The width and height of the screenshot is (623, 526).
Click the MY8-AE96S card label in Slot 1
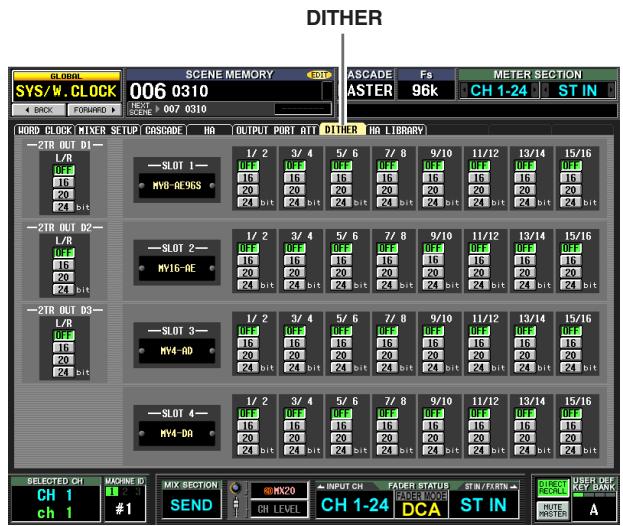tap(177, 186)
